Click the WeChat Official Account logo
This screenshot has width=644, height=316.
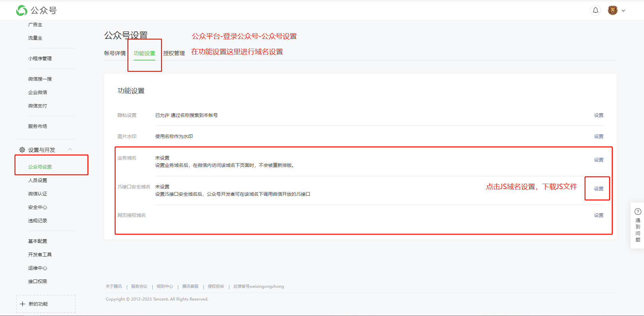(22, 10)
